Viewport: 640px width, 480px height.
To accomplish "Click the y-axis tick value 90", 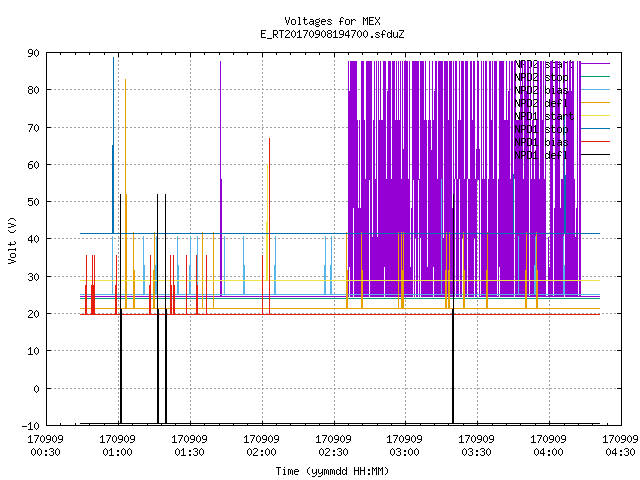I will [x=33, y=53].
